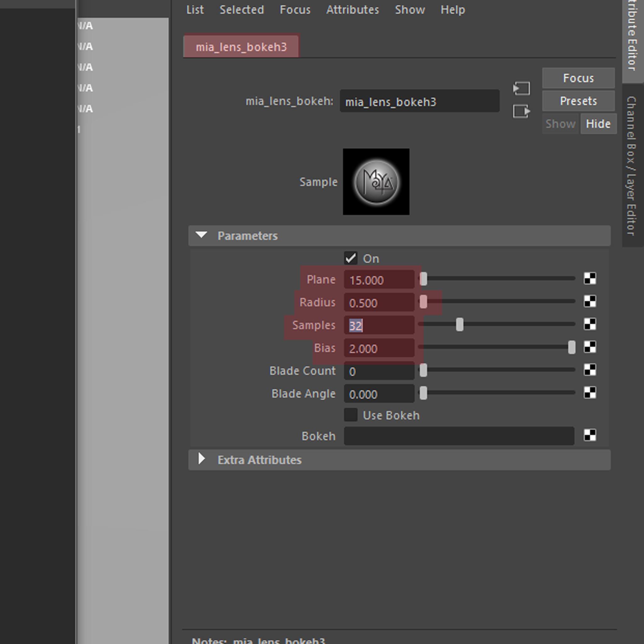This screenshot has width=644, height=644.
Task: Uncheck the On checkbox
Action: pos(351,258)
